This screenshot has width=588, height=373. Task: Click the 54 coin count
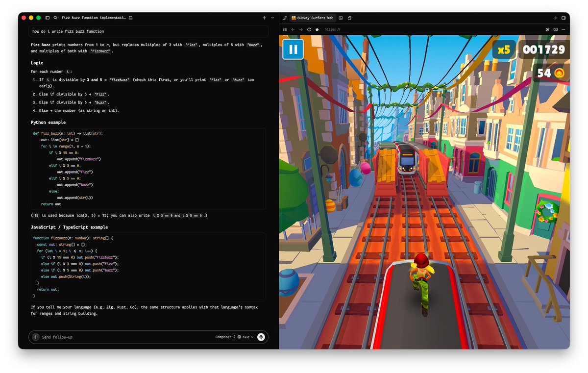click(x=544, y=74)
